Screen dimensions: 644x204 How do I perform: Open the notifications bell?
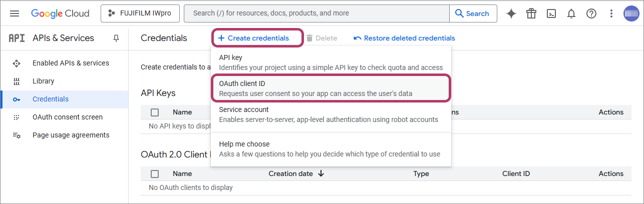click(x=571, y=13)
